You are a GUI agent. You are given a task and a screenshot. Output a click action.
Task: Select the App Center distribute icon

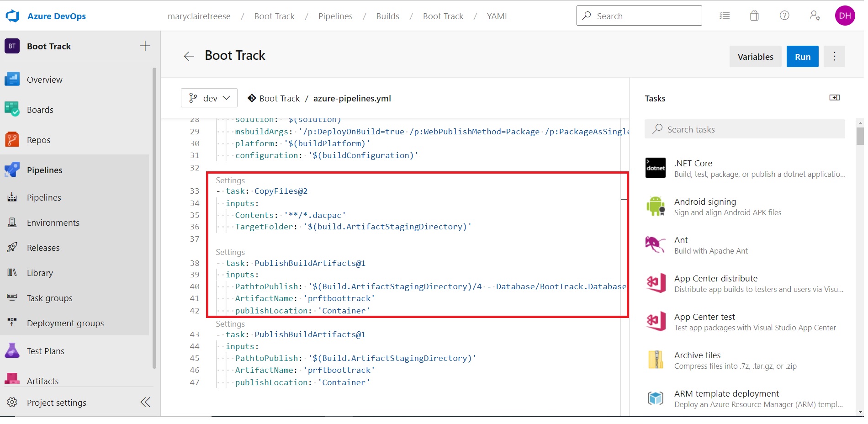coord(656,283)
